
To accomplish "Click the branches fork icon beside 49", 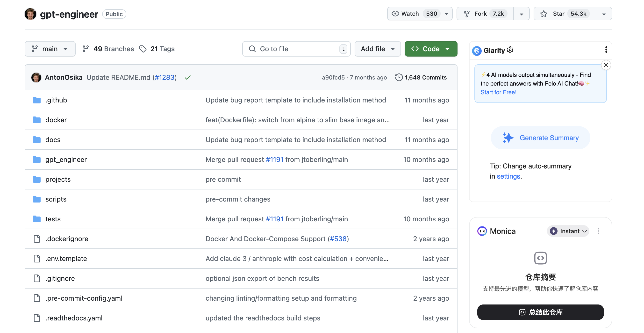I will pos(86,49).
